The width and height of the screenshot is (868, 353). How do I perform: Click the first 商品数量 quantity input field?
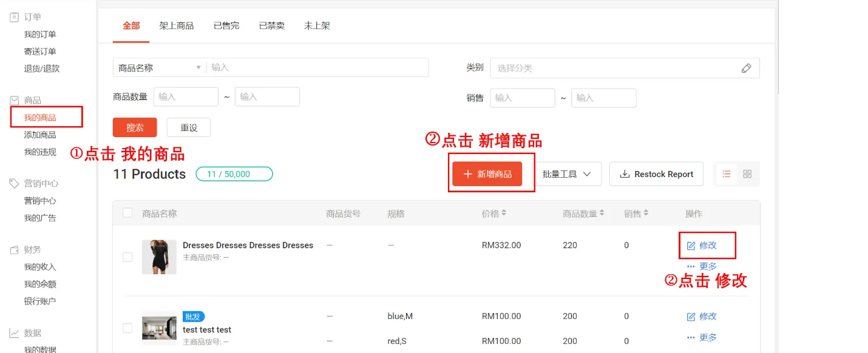[x=186, y=96]
